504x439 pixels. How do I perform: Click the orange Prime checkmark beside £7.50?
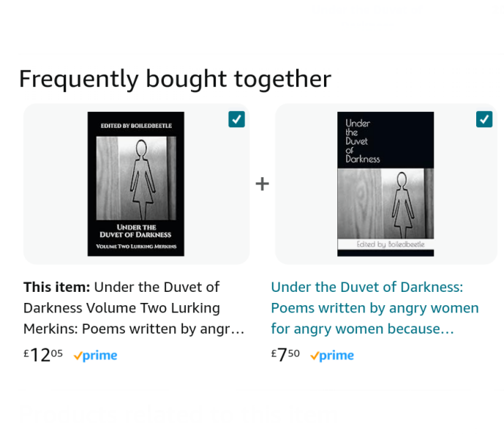315,356
